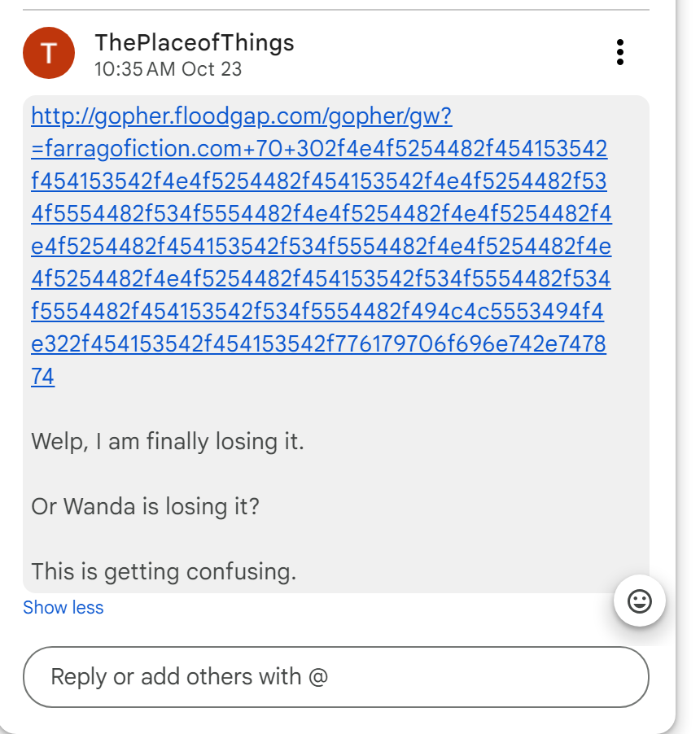The image size is (700, 734).
Task: Click the ThePlaceofThings author name
Action: pos(194,42)
